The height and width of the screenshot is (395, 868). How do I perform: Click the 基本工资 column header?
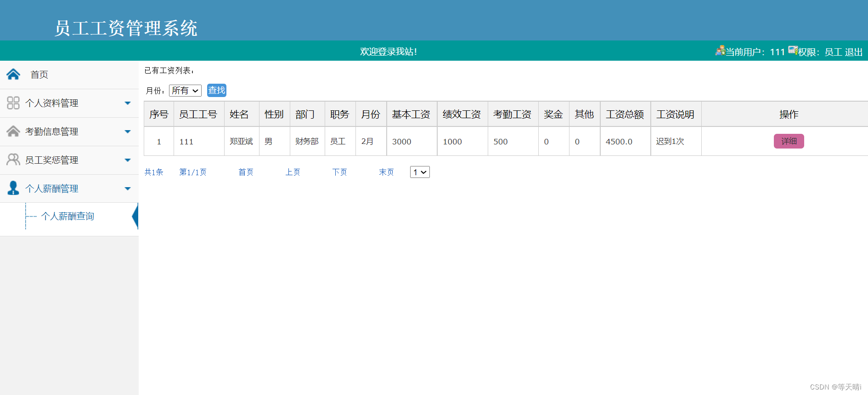coord(411,114)
